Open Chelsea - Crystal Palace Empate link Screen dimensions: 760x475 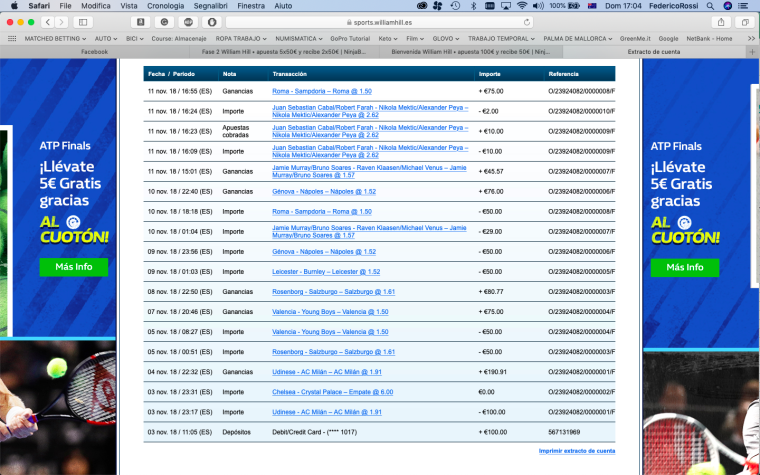pos(332,392)
